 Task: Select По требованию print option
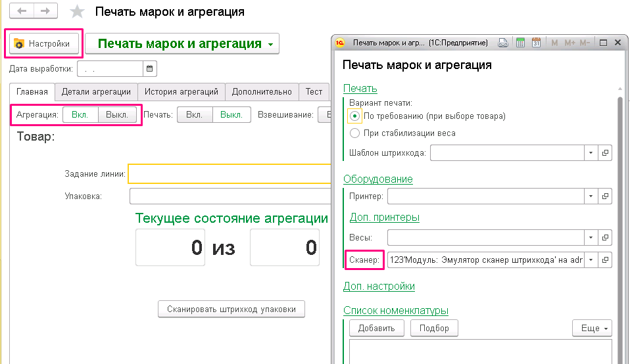pyautogui.click(x=355, y=116)
